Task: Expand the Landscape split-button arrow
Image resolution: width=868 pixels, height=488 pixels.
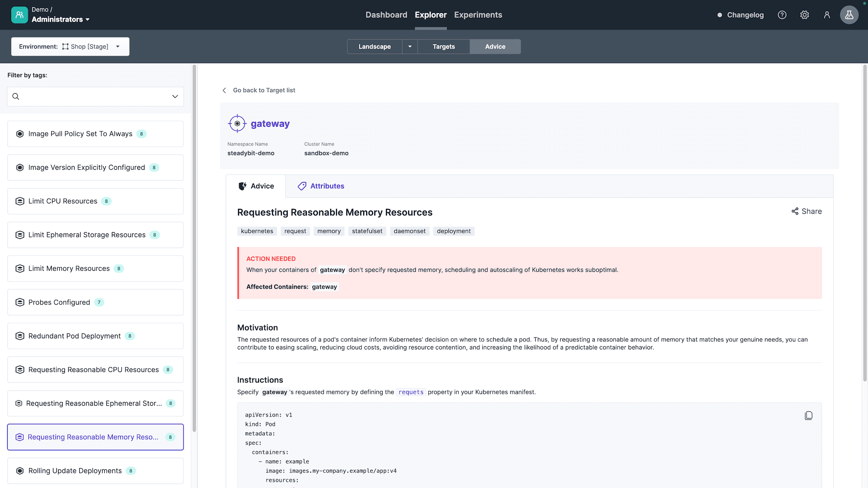Action: pyautogui.click(x=410, y=47)
